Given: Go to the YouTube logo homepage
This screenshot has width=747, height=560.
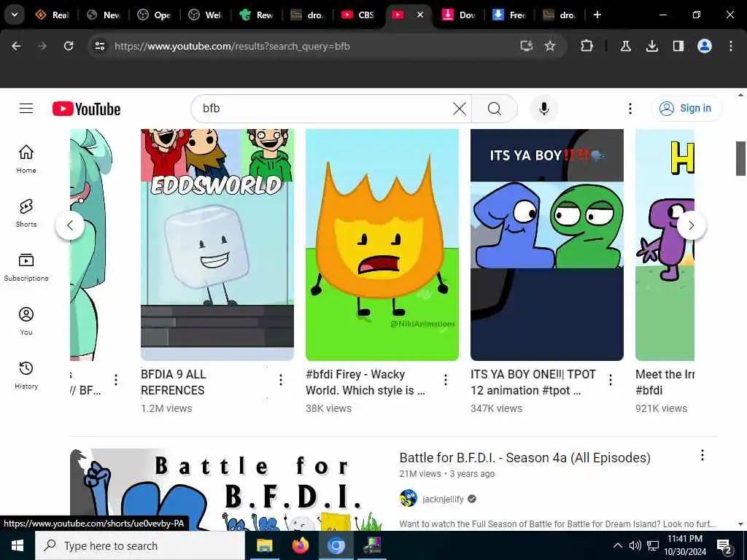Looking at the screenshot, I should point(86,109).
